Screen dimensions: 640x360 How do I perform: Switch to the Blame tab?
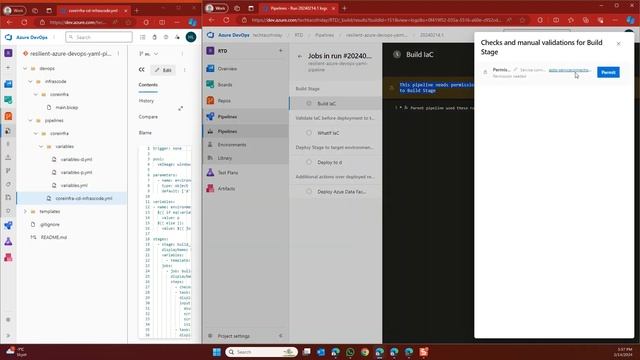click(145, 133)
